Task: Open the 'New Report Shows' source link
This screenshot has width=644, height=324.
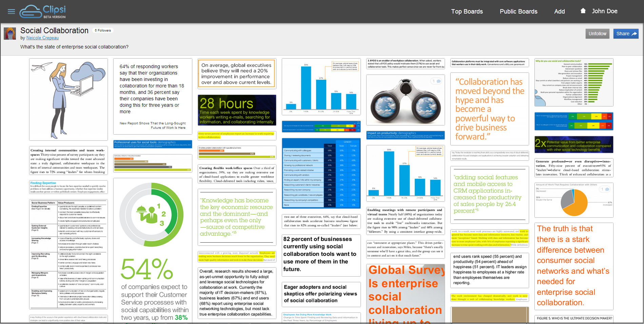Action: tap(153, 125)
